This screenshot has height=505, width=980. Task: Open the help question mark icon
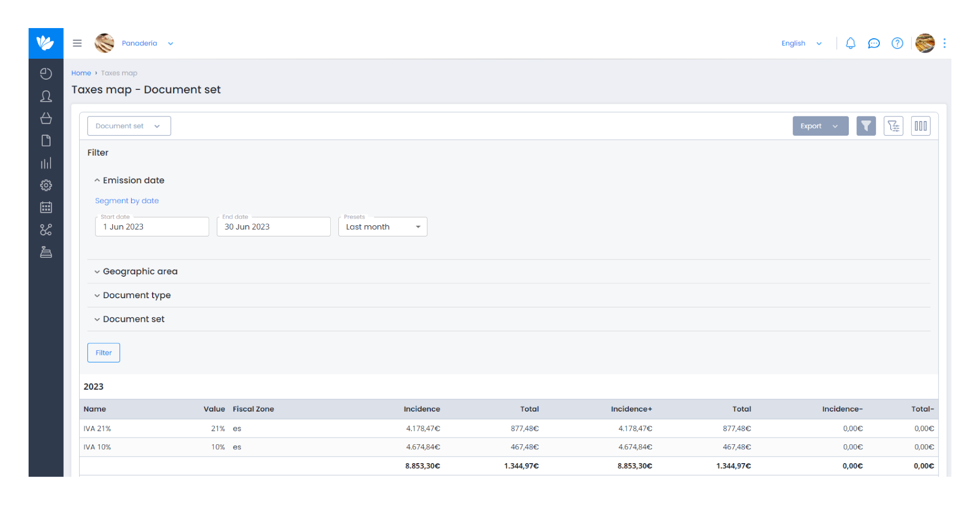click(897, 43)
